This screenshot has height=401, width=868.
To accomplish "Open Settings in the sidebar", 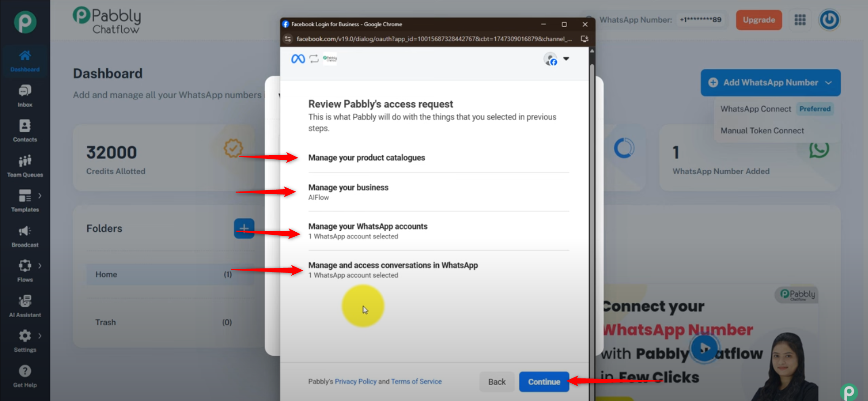I will (x=25, y=341).
